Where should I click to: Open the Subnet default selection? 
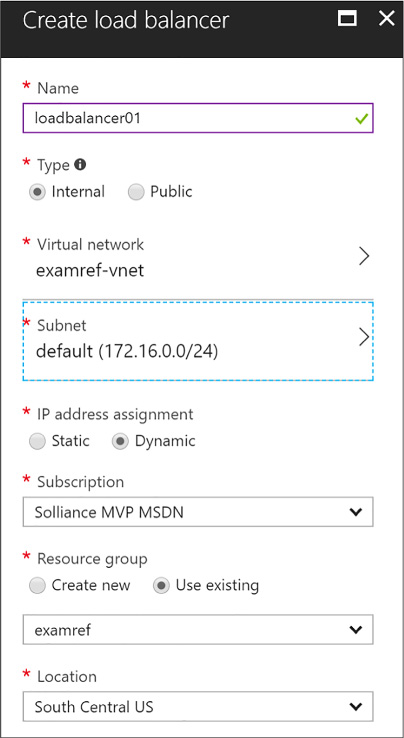coord(198,341)
